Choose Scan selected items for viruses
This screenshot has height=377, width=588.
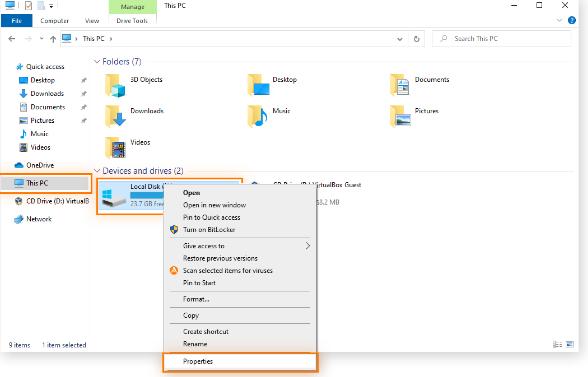click(x=228, y=270)
